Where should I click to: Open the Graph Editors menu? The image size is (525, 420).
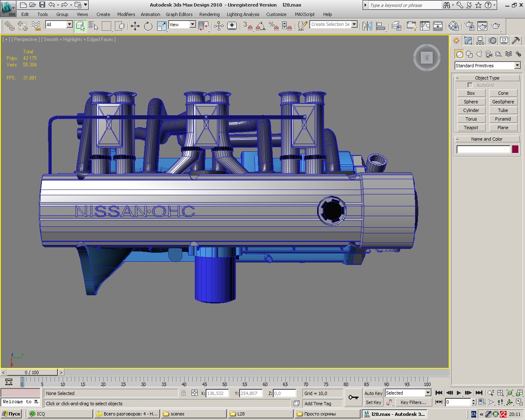tap(179, 14)
